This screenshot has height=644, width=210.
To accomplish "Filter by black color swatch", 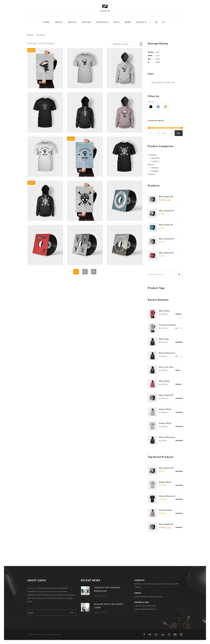I will pyautogui.click(x=151, y=107).
